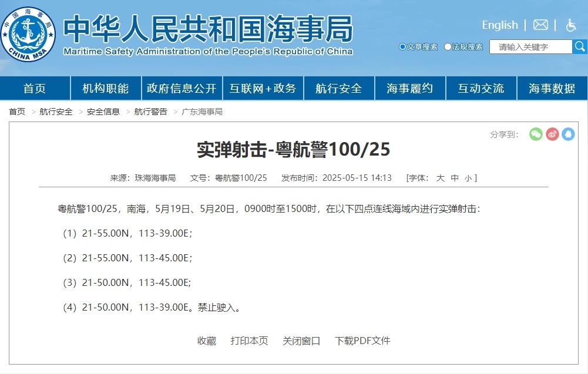
Task: Open the accessibility wheelchair icon
Action: tap(571, 25)
